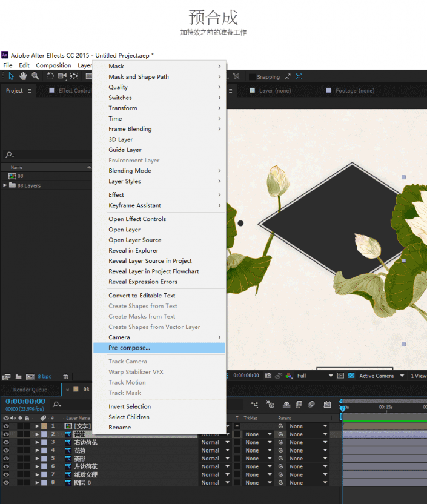Select the Rotation tool
This screenshot has width=427, height=504.
tap(50, 76)
